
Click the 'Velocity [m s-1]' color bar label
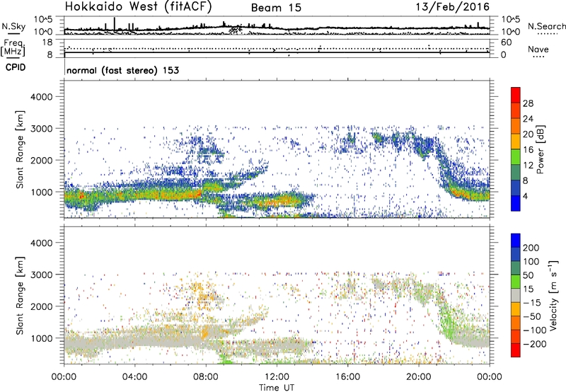[x=553, y=295]
